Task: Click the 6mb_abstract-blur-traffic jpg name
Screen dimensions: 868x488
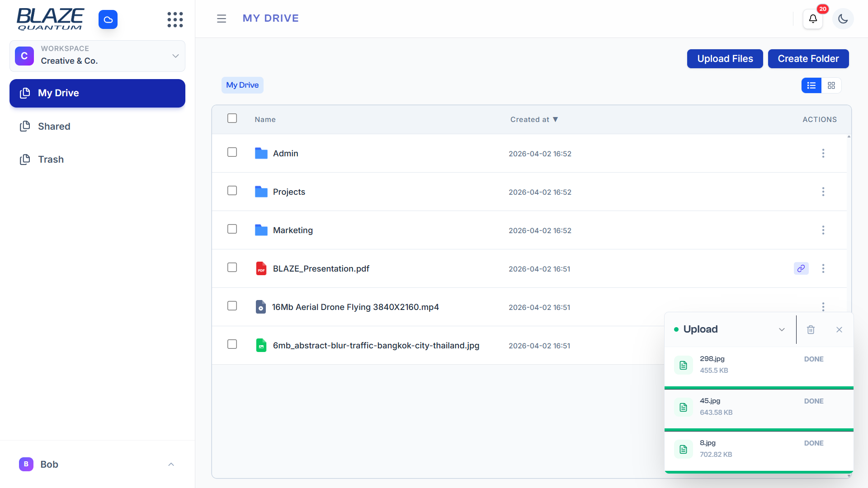Action: coord(376,345)
